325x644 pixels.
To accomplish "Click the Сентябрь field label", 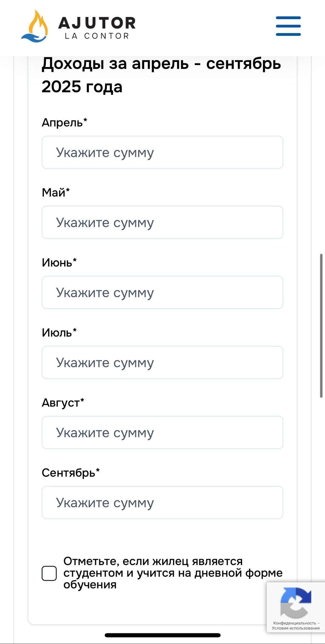I will 70,473.
